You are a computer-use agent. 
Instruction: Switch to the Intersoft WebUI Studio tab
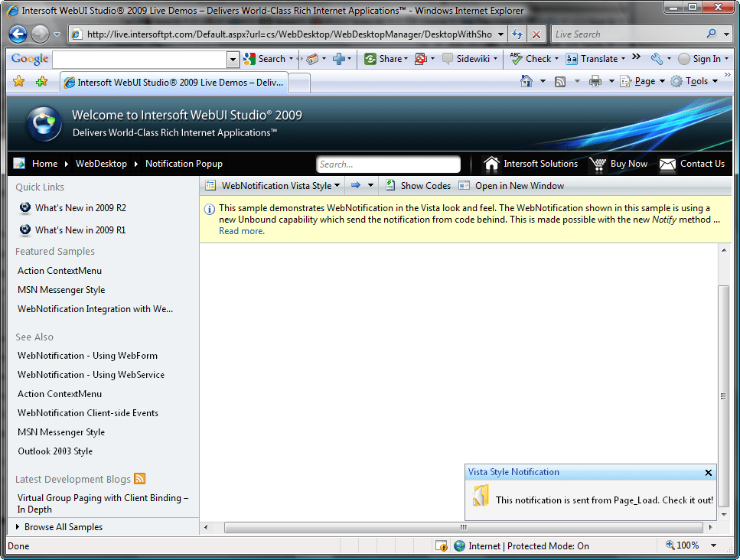click(172, 83)
